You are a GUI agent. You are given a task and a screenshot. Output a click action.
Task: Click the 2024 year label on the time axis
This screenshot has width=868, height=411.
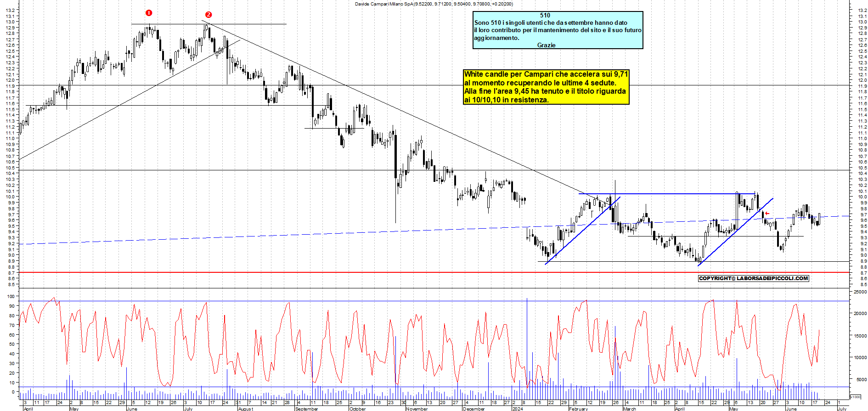click(x=518, y=409)
